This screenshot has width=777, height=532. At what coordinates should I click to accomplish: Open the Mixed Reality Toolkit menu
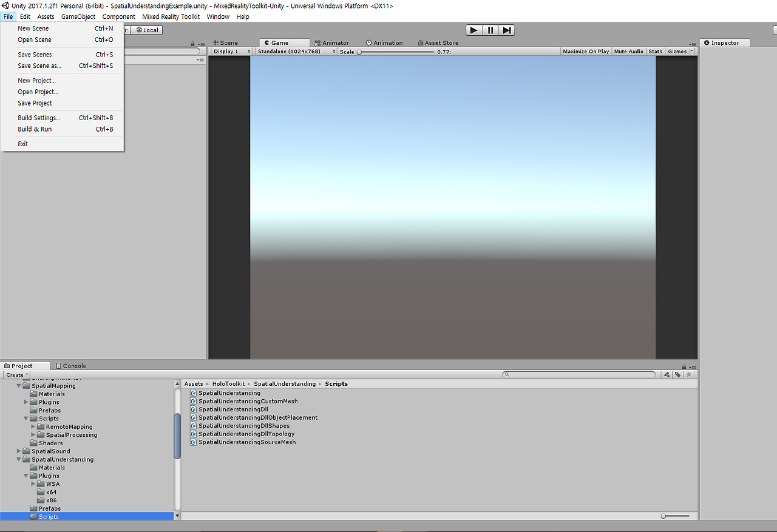(x=171, y=17)
